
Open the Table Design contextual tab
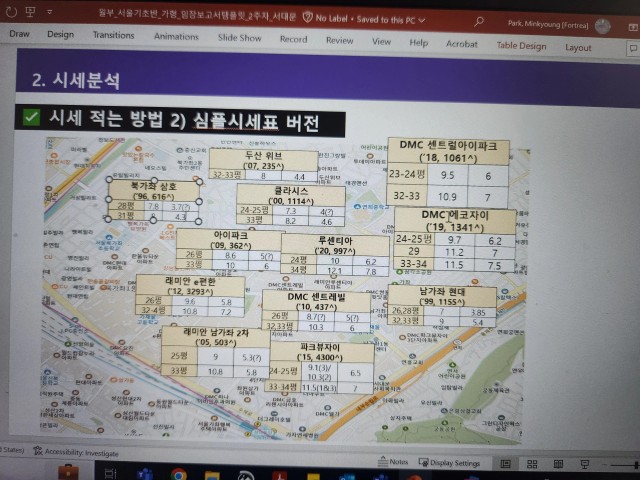coord(521,46)
